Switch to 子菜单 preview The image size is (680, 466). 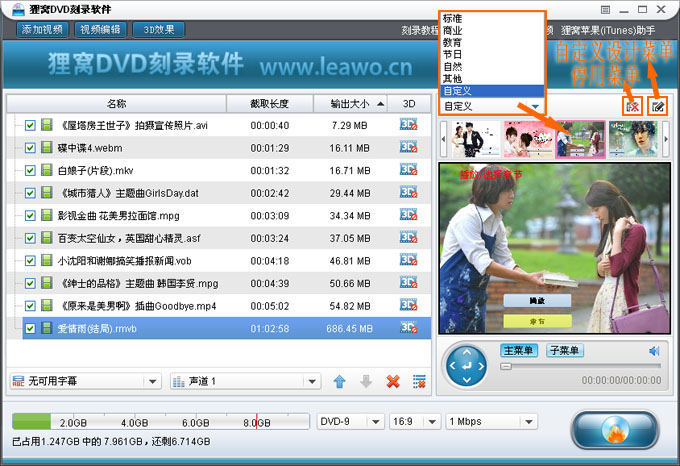(565, 350)
